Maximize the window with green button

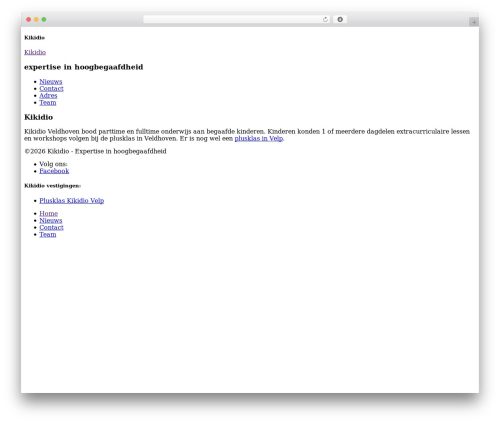tap(44, 19)
